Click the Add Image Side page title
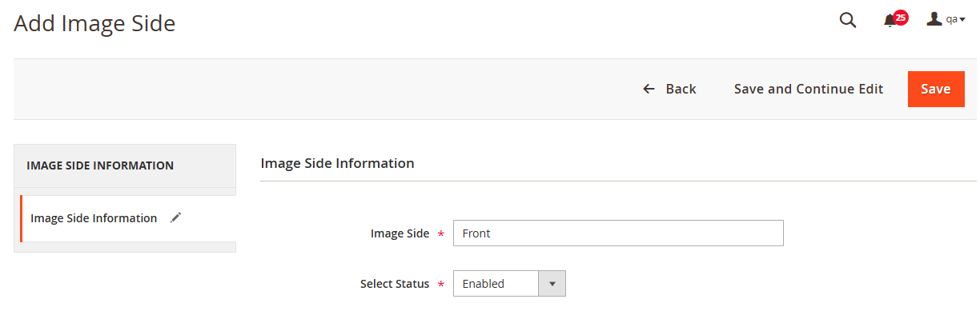 (94, 24)
